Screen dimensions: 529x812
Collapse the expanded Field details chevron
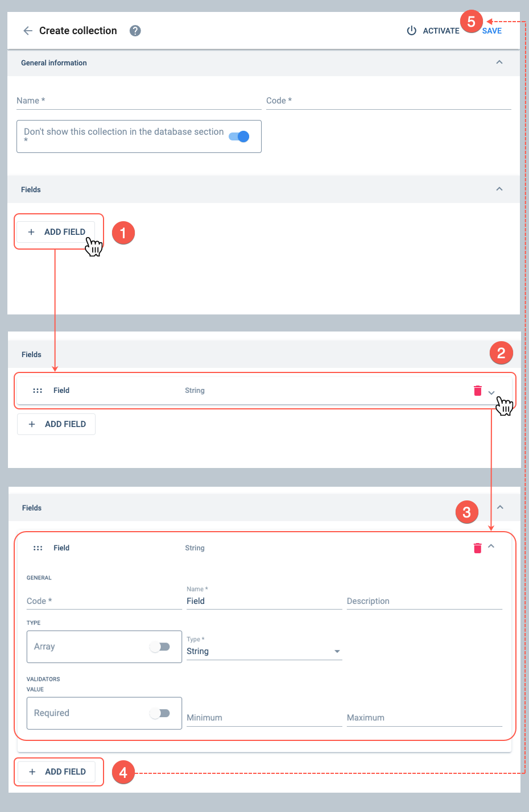491,546
